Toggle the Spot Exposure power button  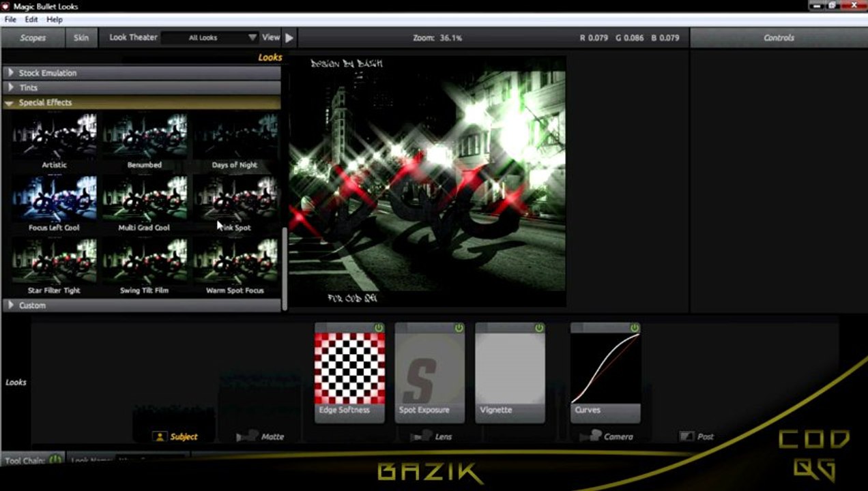pyautogui.click(x=459, y=328)
